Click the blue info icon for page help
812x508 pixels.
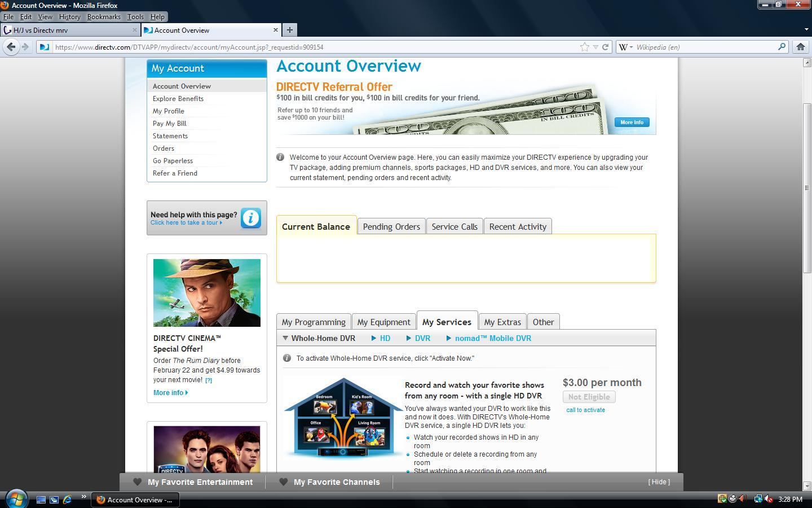tap(251, 218)
